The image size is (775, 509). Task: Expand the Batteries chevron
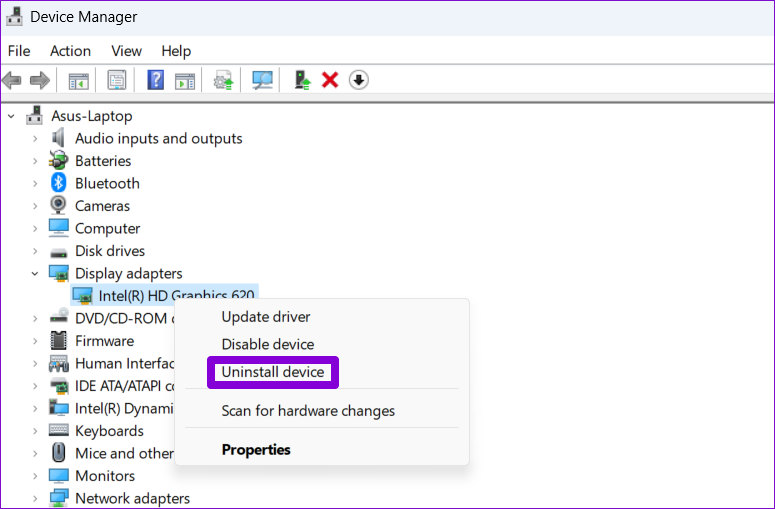35,161
